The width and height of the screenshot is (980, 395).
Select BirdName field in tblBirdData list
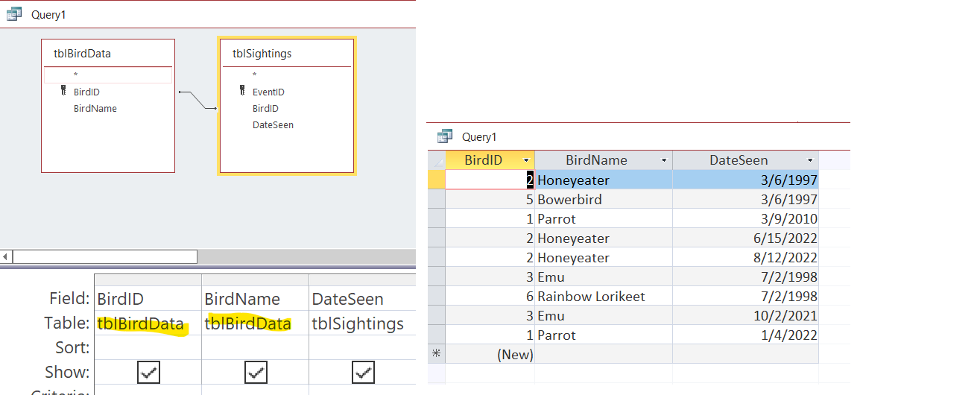pyautogui.click(x=95, y=109)
